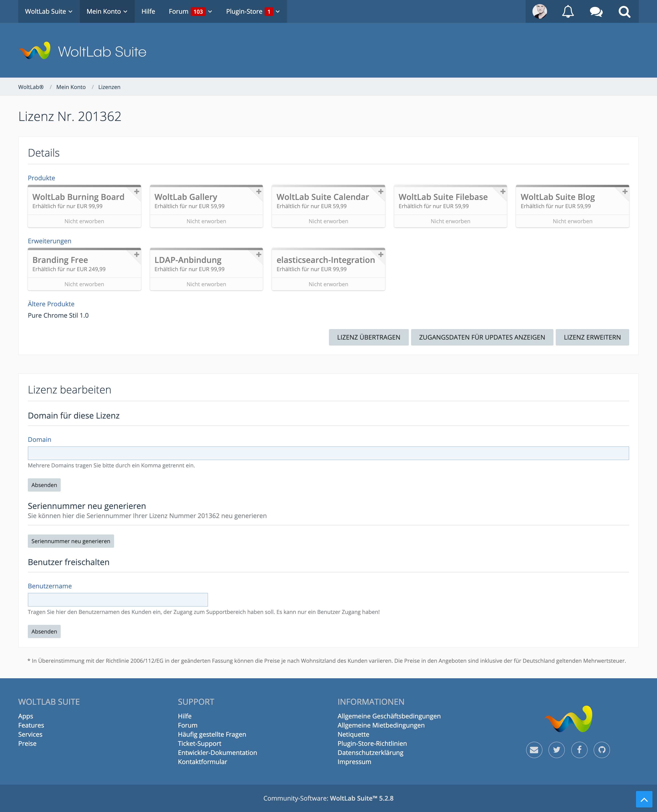Image resolution: width=657 pixels, height=812 pixels.
Task: Add Branding Free extension plus icon
Action: [x=137, y=254]
